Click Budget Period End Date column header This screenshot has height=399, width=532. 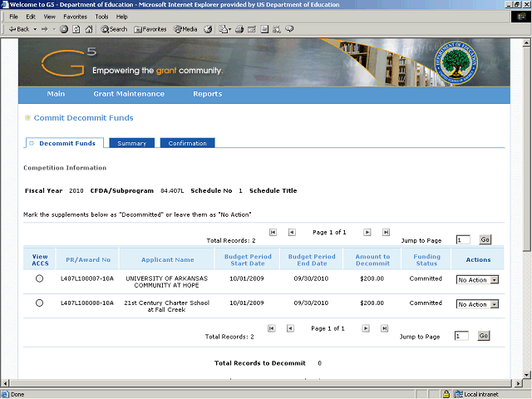(x=312, y=260)
